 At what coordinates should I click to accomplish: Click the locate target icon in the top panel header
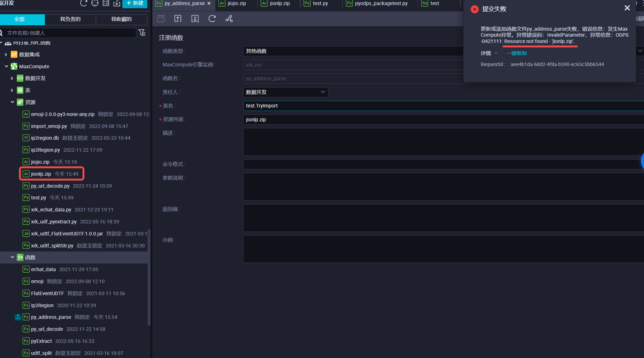click(x=95, y=3)
